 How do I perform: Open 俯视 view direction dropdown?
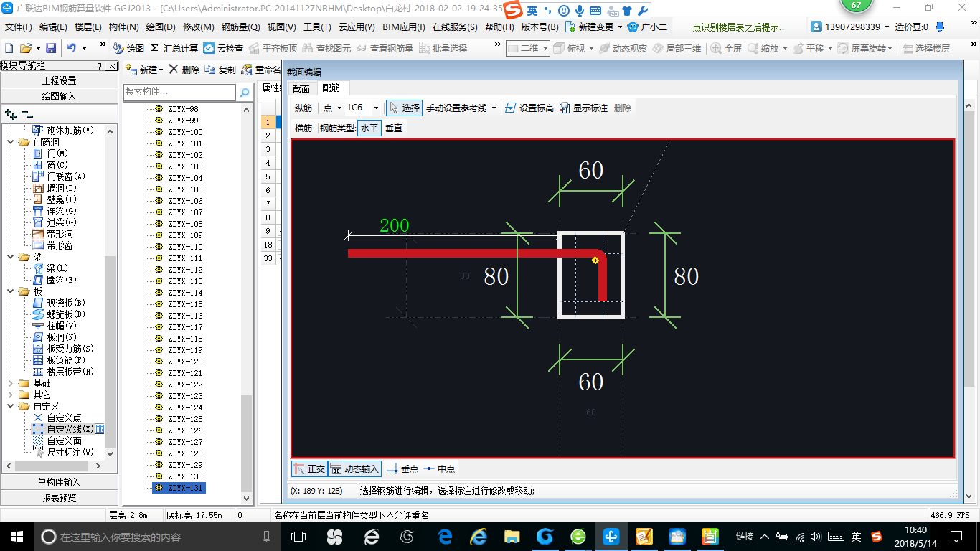(590, 48)
